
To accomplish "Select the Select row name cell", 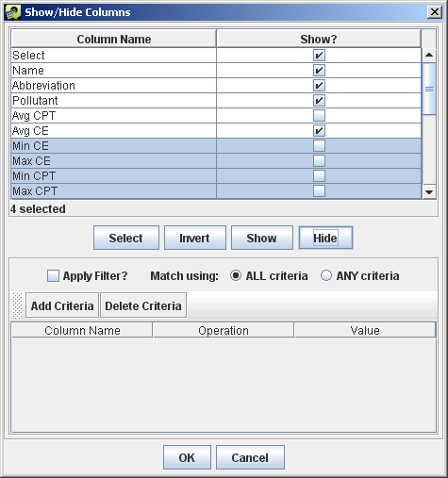I will [114, 56].
